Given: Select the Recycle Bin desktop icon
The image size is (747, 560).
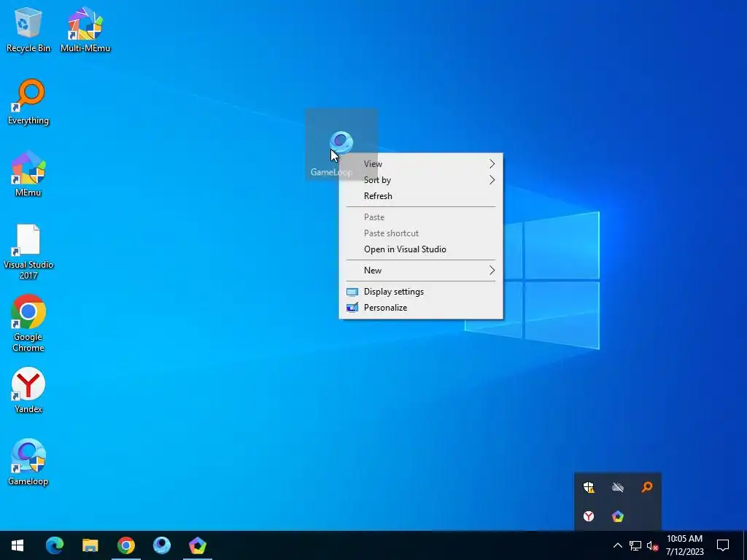Looking at the screenshot, I should pos(28,29).
